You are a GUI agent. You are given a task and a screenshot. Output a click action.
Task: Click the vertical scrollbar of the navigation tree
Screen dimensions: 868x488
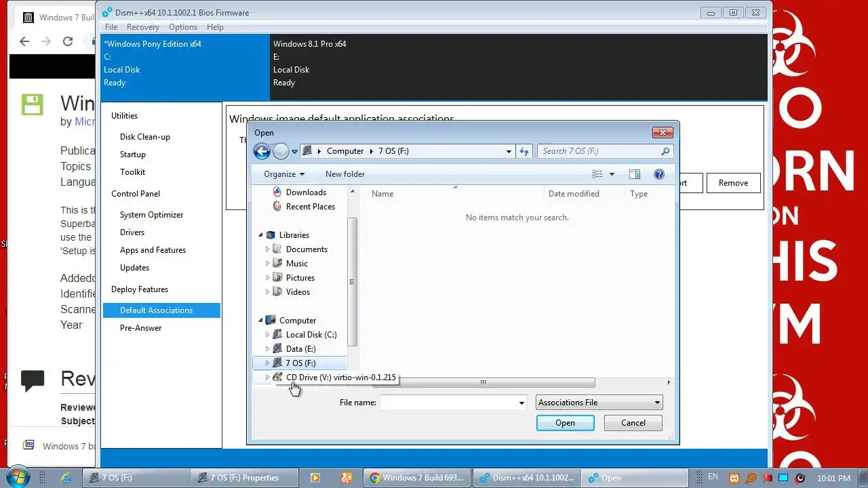[x=352, y=281]
